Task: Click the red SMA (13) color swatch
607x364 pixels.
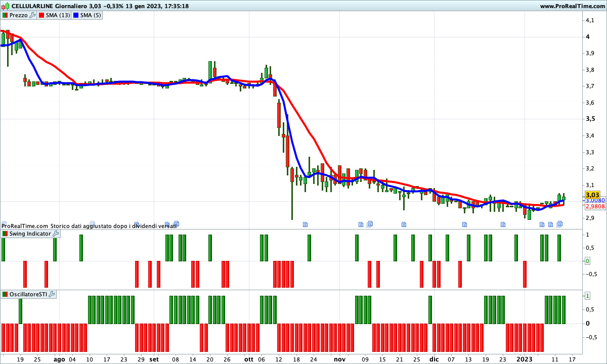Action: (41, 15)
